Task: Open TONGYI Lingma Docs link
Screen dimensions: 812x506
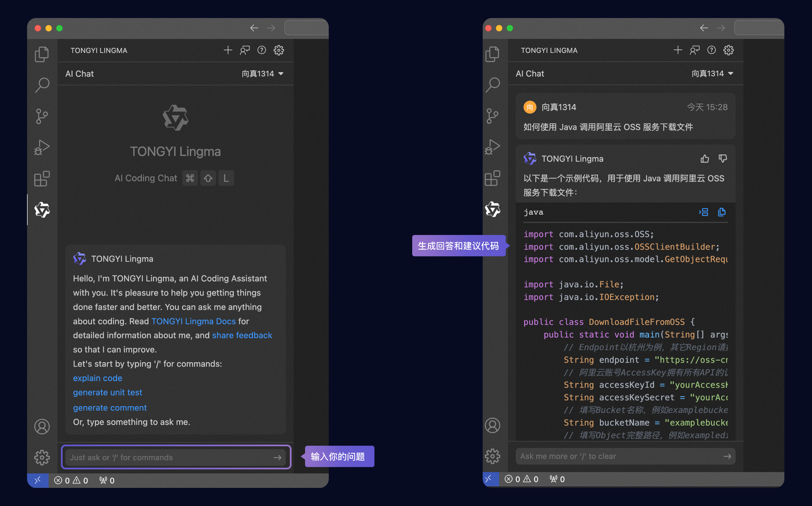Action: [x=193, y=321]
